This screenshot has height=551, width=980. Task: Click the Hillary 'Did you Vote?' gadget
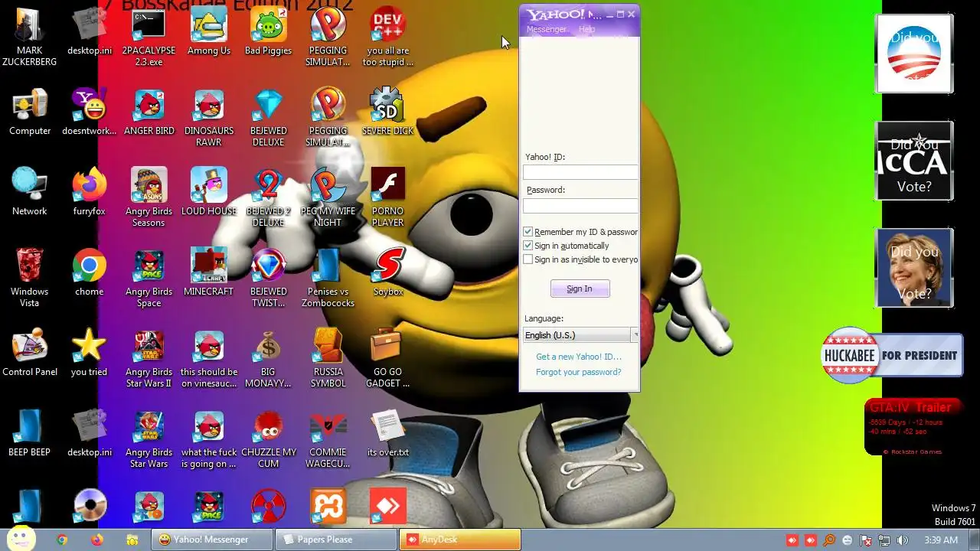[914, 268]
